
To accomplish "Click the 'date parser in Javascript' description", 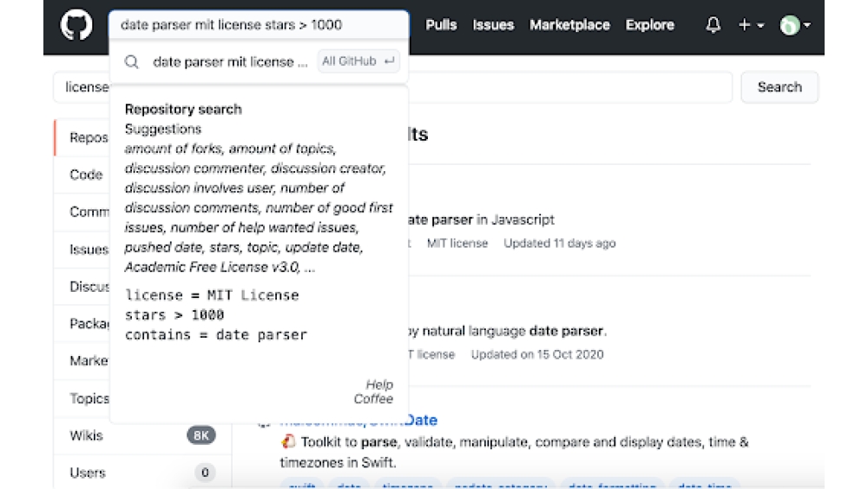I will pyautogui.click(x=481, y=220).
